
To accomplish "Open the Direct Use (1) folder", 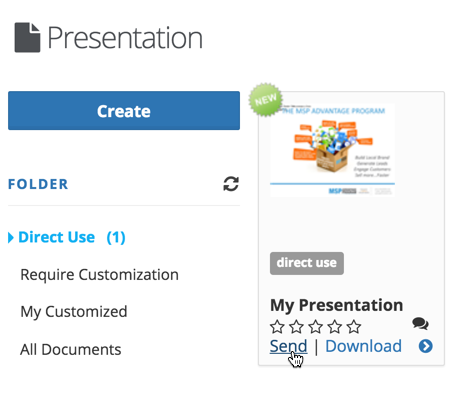I will coord(72,237).
